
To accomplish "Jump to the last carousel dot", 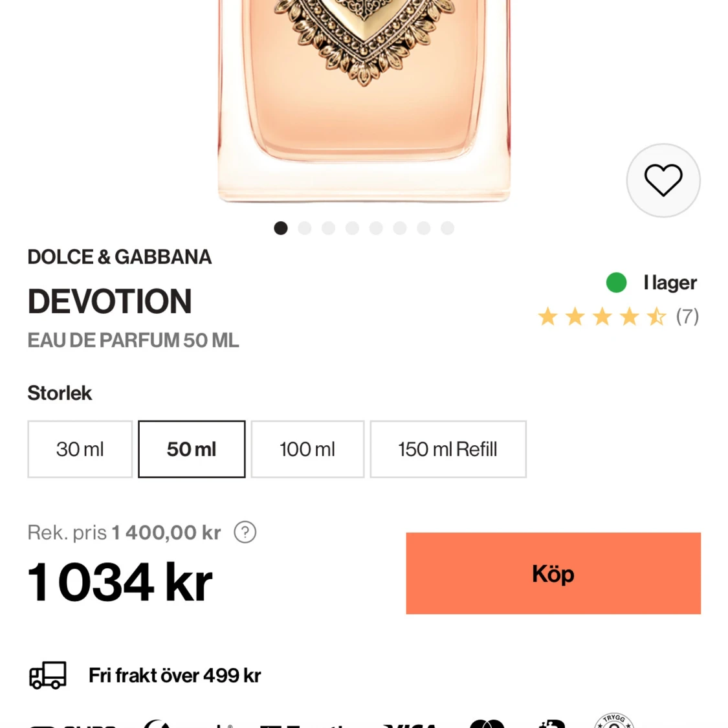I will 447,228.
